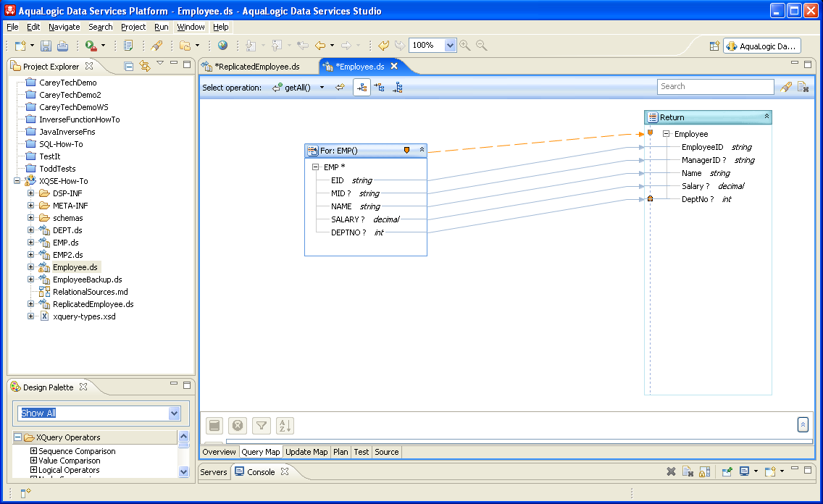Collapse the EMP * tree node
This screenshot has width=823, height=504.
coord(315,167)
